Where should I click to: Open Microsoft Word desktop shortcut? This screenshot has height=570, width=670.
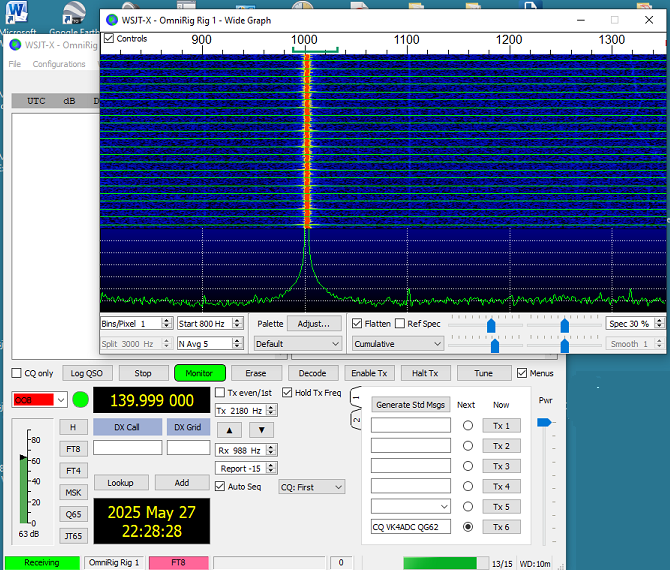coord(17,17)
